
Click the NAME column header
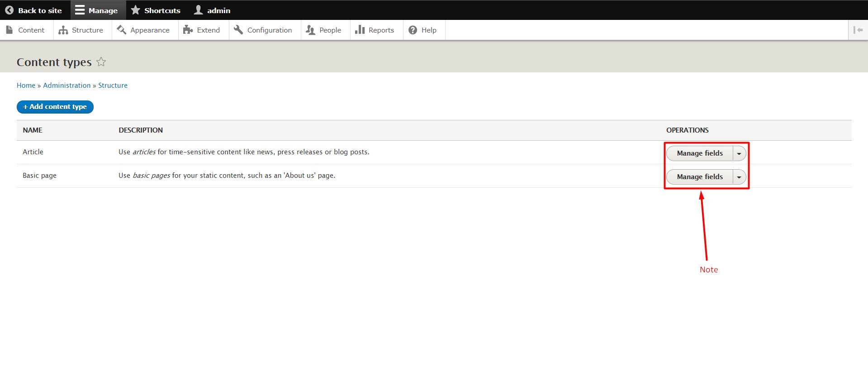pyautogui.click(x=33, y=130)
